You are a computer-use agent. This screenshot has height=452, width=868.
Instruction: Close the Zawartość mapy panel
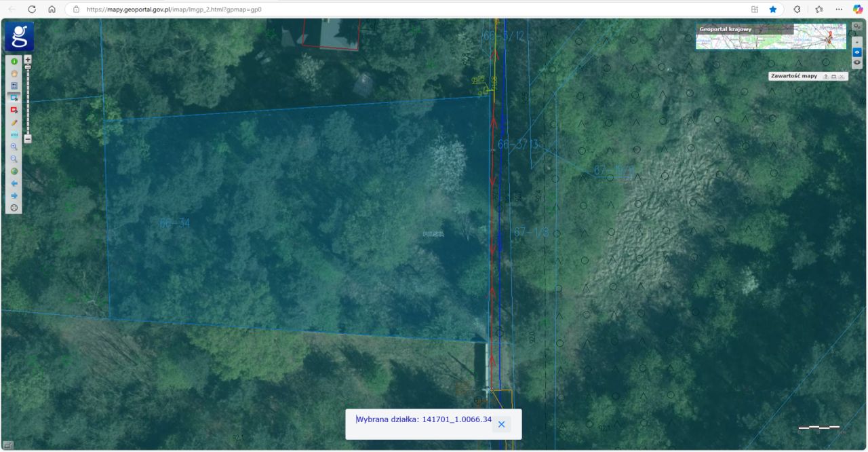click(x=842, y=77)
